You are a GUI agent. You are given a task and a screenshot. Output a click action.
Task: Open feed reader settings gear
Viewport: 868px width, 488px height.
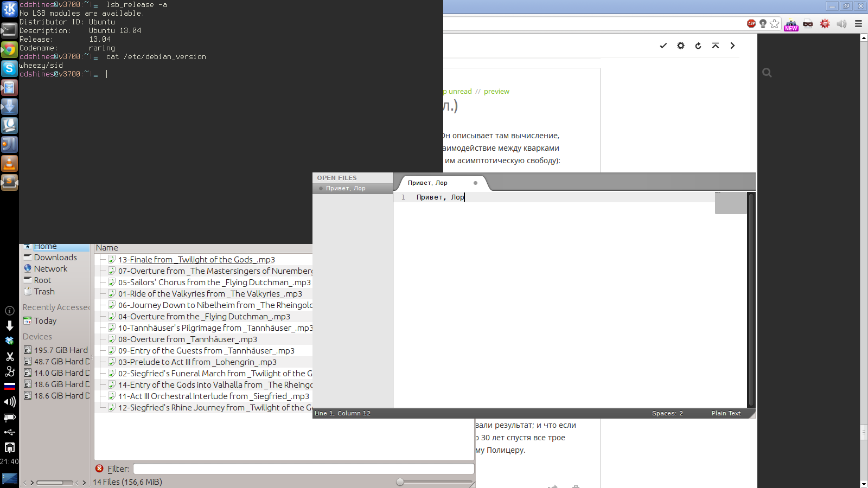[x=681, y=46]
